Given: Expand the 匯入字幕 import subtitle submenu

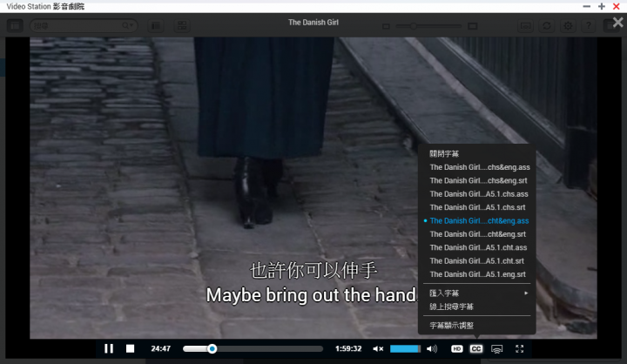Looking at the screenshot, I should point(477,293).
